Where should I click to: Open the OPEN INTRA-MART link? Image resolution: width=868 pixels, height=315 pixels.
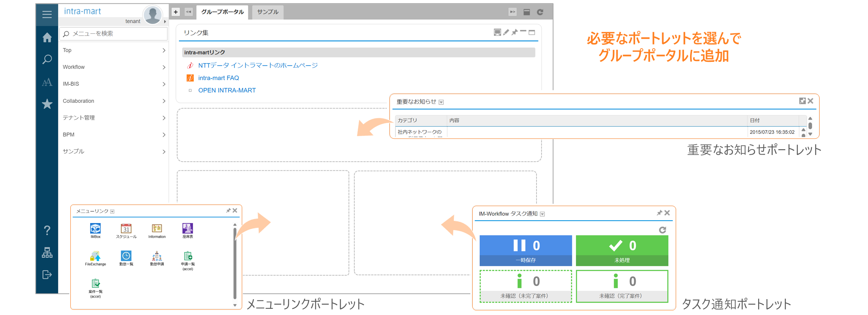(x=227, y=90)
